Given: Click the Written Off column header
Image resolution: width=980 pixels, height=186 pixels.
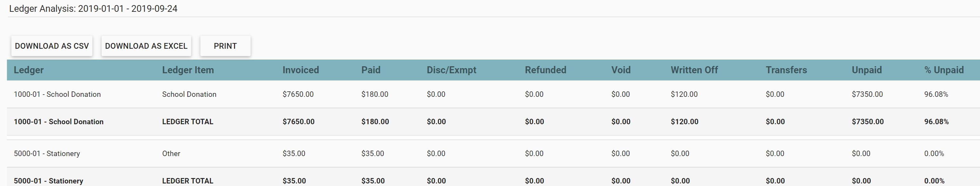Looking at the screenshot, I should [694, 70].
